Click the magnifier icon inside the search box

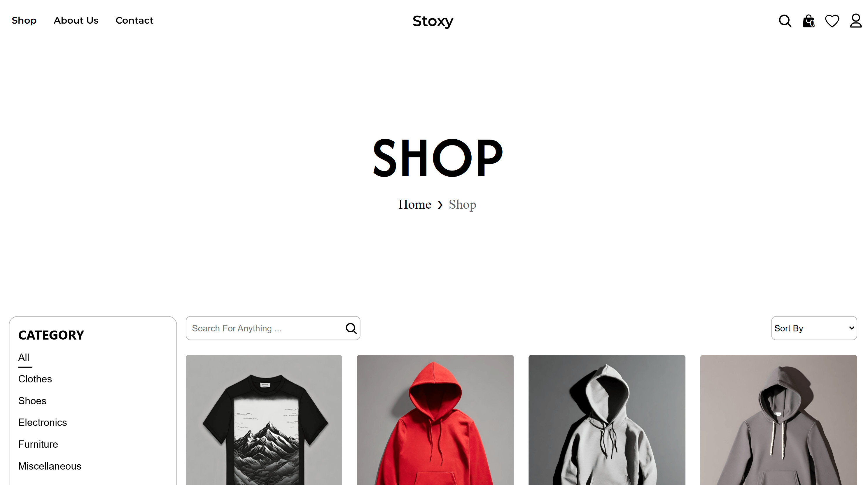click(351, 328)
